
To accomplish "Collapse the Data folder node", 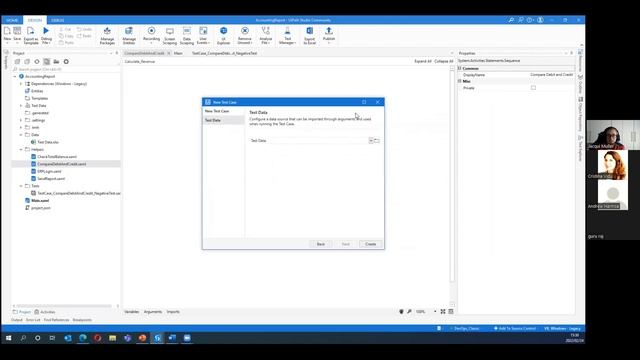I will 21,135.
